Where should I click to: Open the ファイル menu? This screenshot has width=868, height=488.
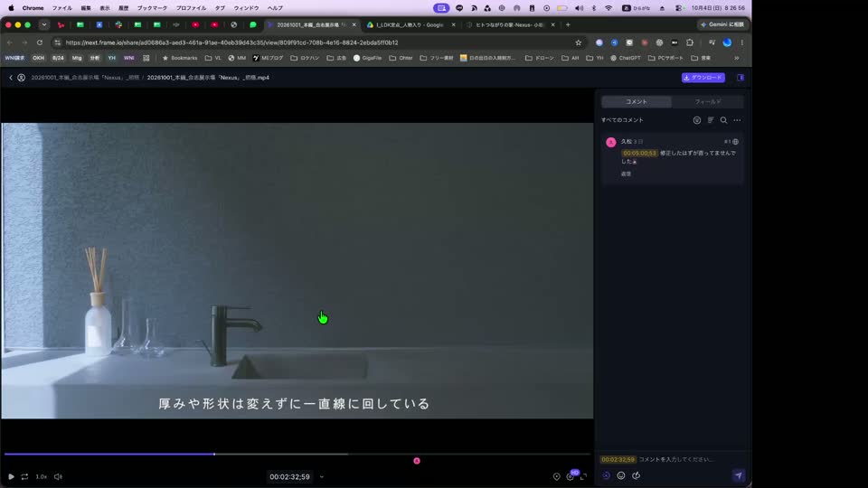[62, 8]
